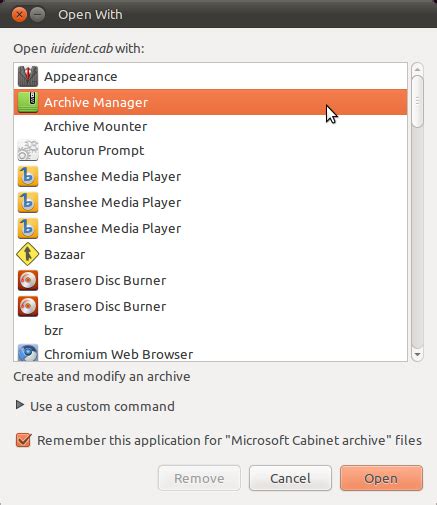Minimize the Open With window
The height and width of the screenshot is (505, 437).
[x=38, y=15]
